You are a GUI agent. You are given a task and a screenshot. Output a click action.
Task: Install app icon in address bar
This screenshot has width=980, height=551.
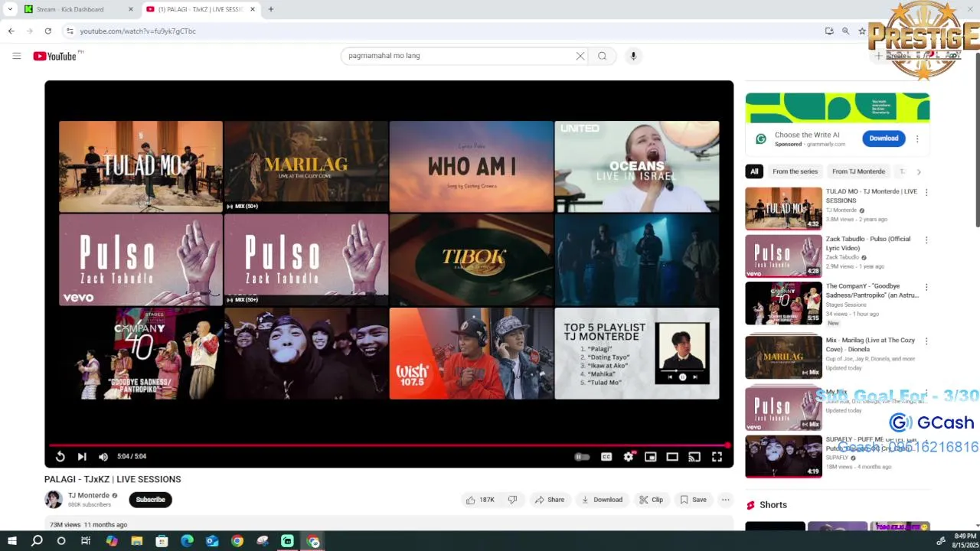[x=829, y=31]
